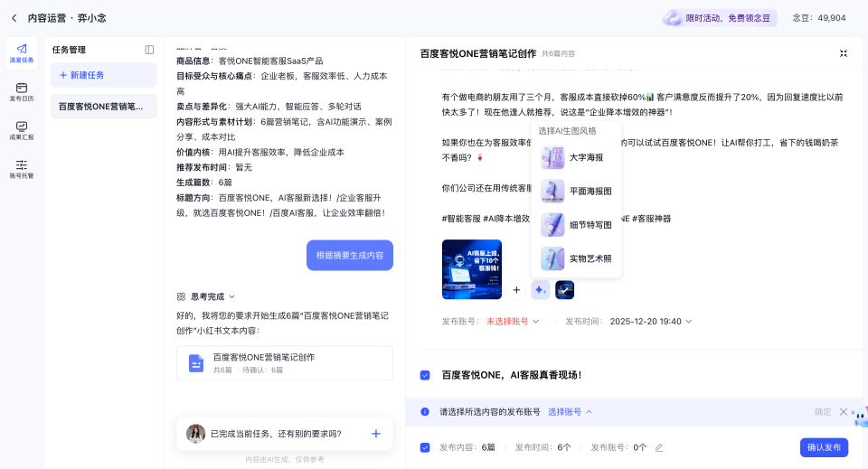Image resolution: width=868 pixels, height=469 pixels.
Task: Open the 发布时间 date dropdown
Action: [651, 321]
